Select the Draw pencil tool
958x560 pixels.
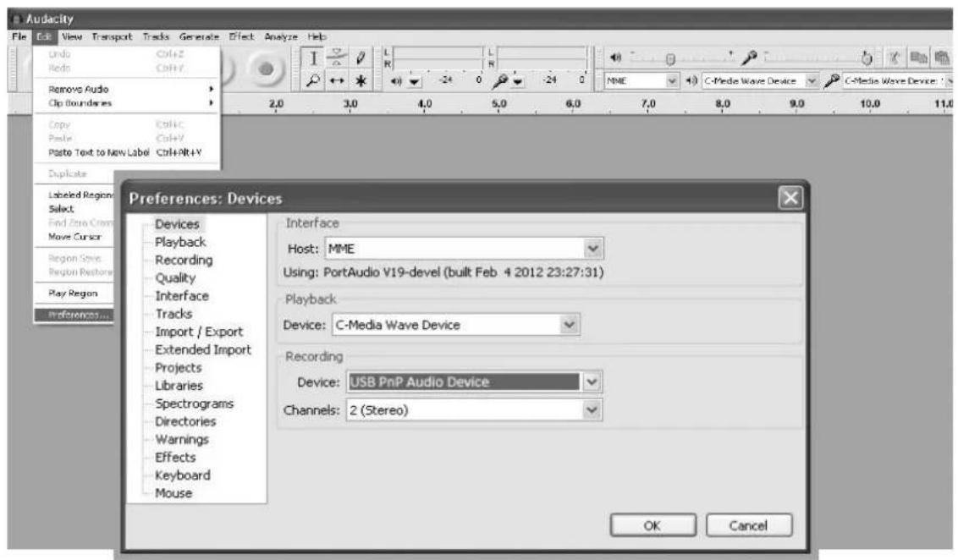(x=361, y=58)
